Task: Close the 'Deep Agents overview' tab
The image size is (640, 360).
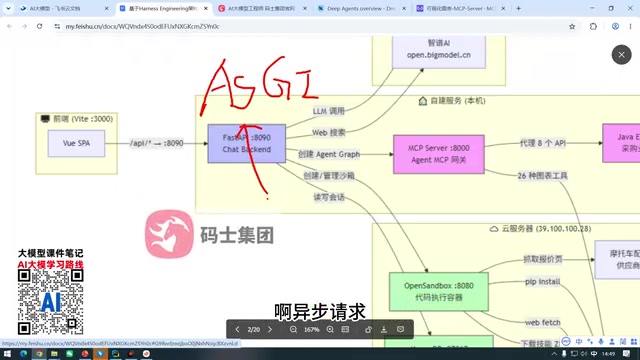Action: click(x=404, y=8)
